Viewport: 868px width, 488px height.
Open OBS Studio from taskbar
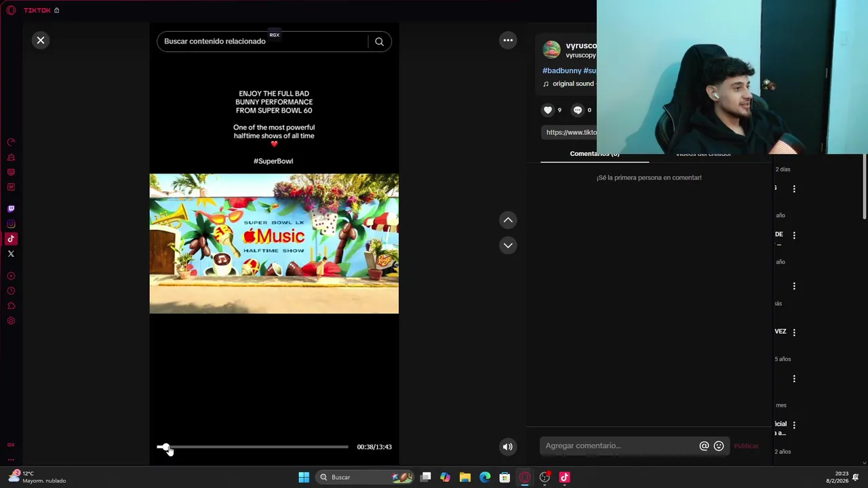pos(545,477)
